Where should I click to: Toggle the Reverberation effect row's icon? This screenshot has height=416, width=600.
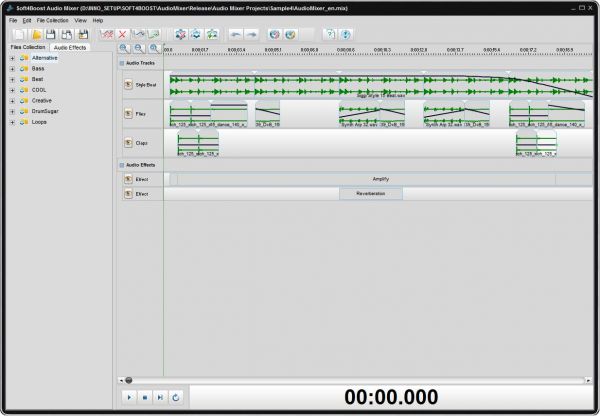coord(128,194)
